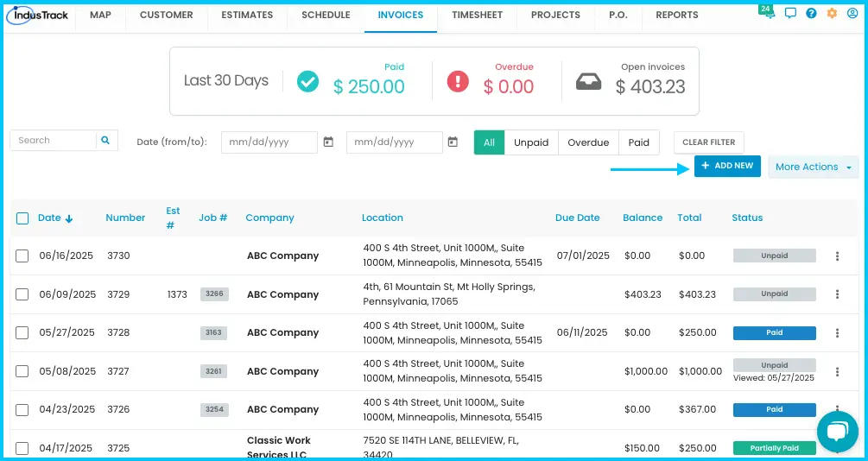Screen dimensions: 868x461
Task: Open the three-dot menu for invoice 3727
Action: click(837, 371)
